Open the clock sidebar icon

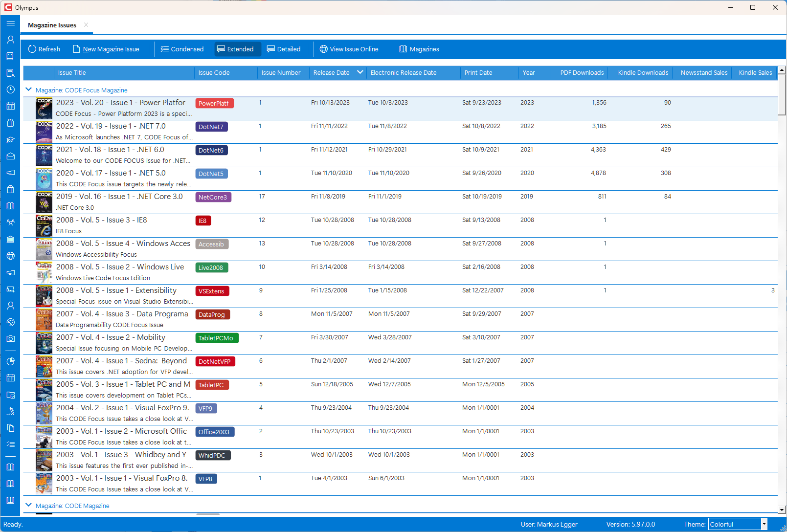click(x=10, y=89)
